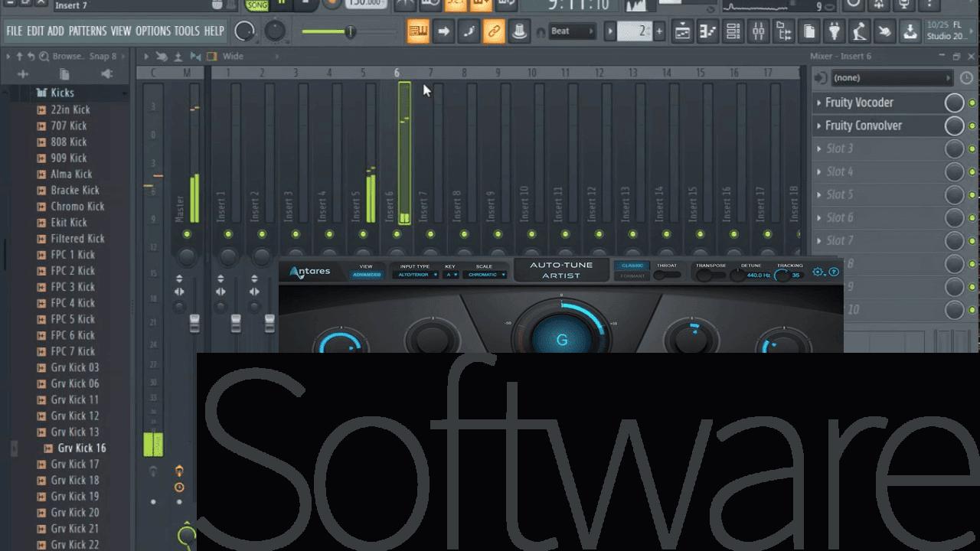Screen dimensions: 980x551
Task: Click the curved-line icon beside link icon
Action: coord(469,31)
